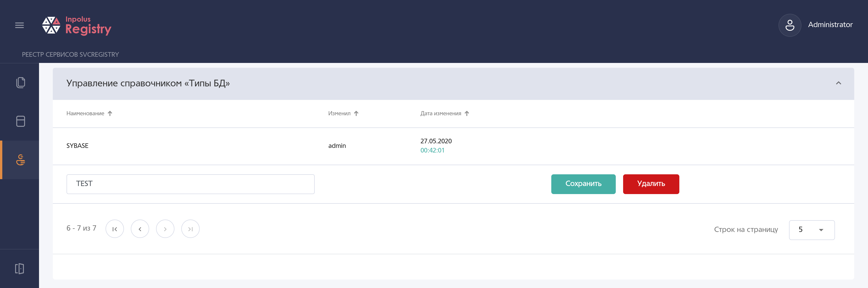Sort by Дата изменения column
Image resolution: width=868 pixels, height=288 pixels.
[445, 114]
